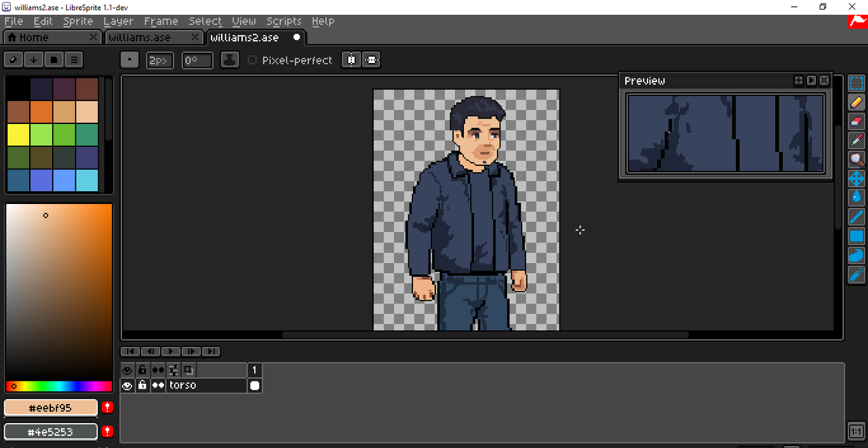Select the Pencil tool

856,102
